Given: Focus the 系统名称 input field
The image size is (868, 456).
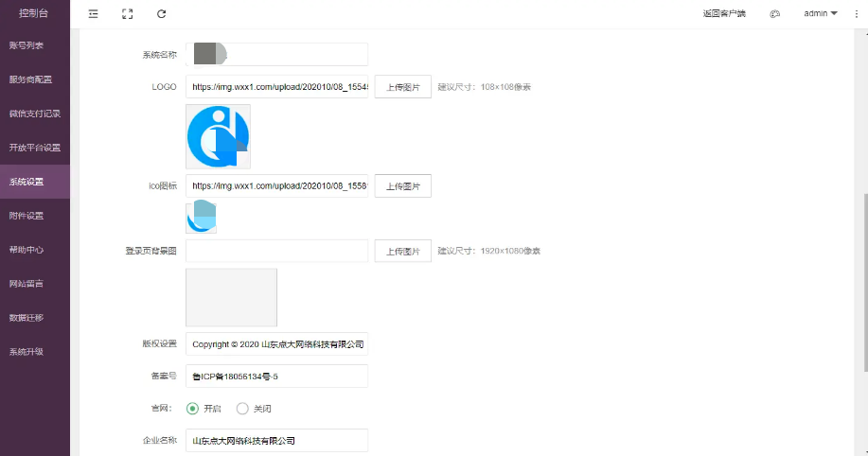Looking at the screenshot, I should point(276,54).
